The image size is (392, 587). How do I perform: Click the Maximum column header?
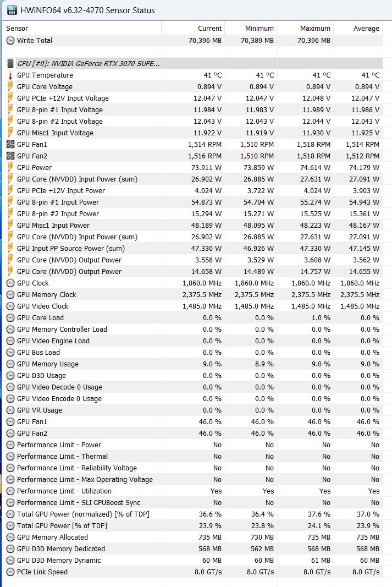tap(315, 29)
